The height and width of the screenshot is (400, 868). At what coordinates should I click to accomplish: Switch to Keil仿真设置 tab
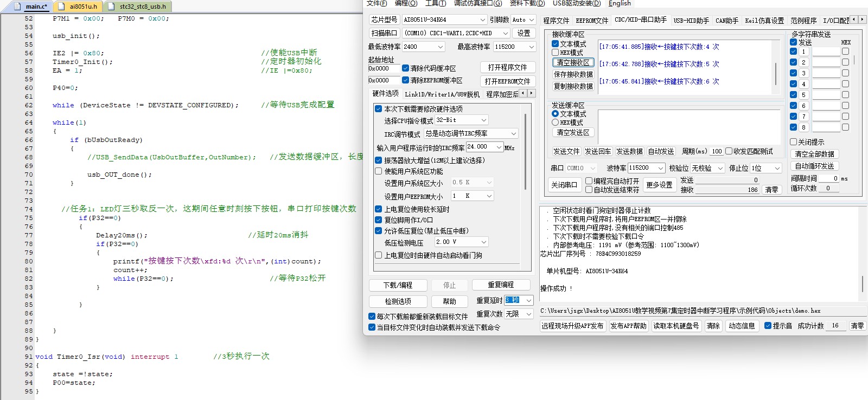[764, 21]
